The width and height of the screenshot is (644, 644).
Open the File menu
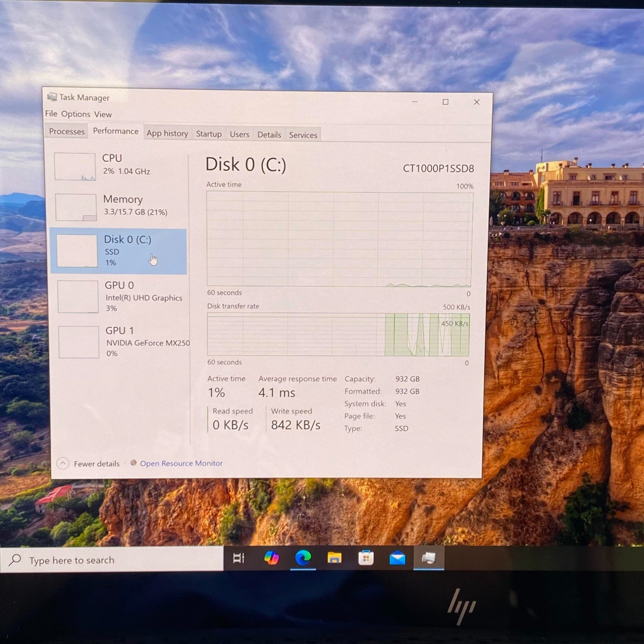[x=51, y=114]
